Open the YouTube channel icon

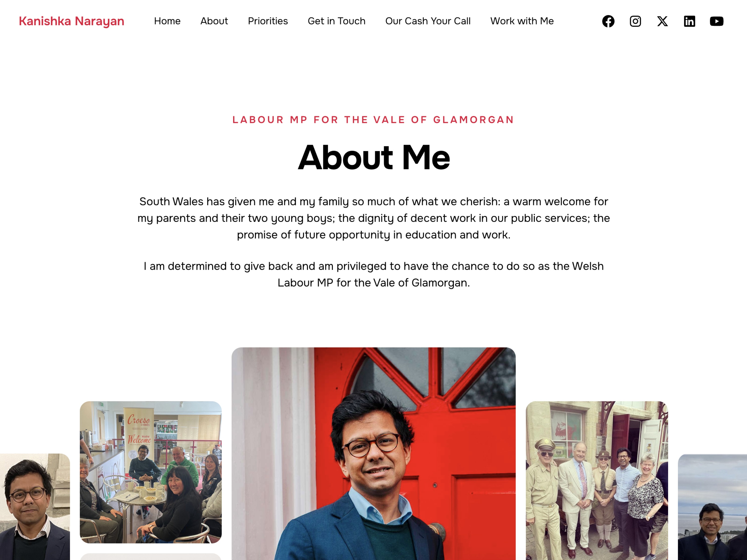tap(716, 21)
